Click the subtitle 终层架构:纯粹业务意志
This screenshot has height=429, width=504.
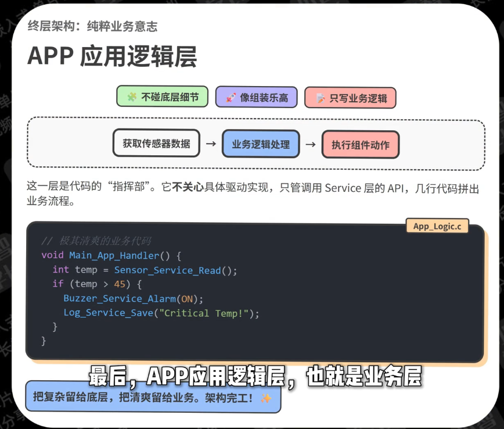tap(92, 26)
